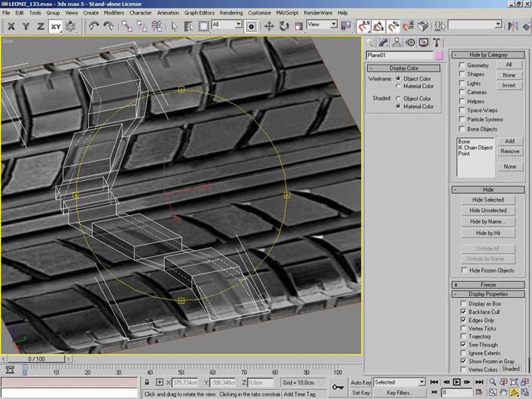Image resolution: width=532 pixels, height=399 pixels.
Task: Click the Invert button in Hide by Category
Action: [x=508, y=85]
